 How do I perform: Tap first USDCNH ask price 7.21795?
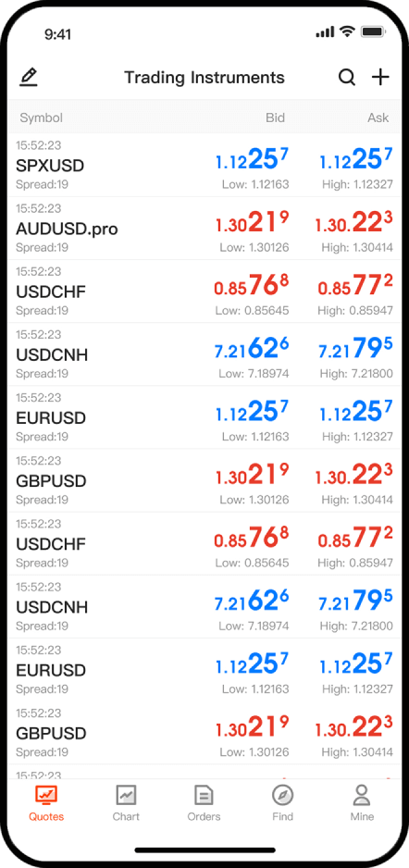point(355,349)
